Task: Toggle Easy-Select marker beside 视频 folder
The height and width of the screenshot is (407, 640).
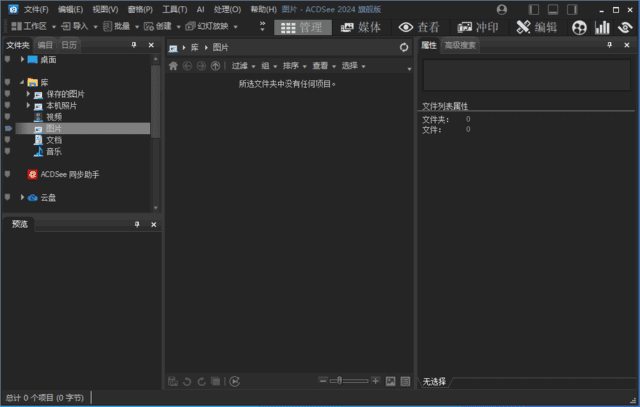Action: (x=8, y=117)
